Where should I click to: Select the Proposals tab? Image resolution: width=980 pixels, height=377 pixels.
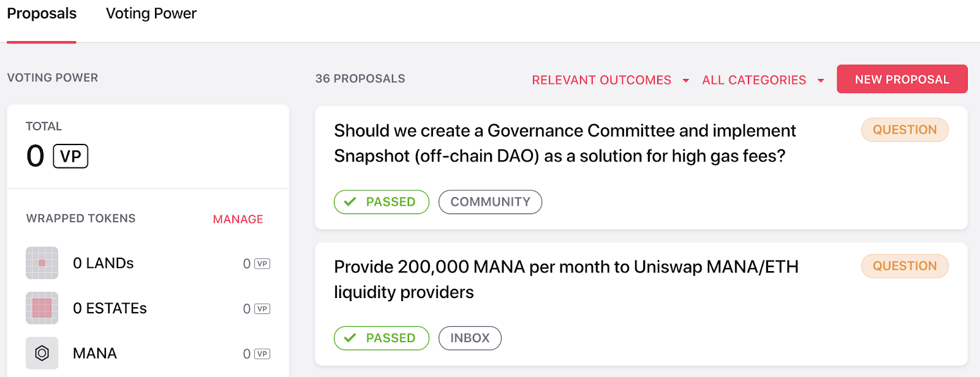42,13
